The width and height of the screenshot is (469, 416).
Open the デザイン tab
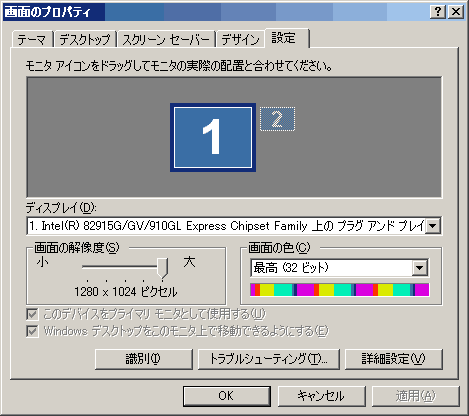[240, 40]
